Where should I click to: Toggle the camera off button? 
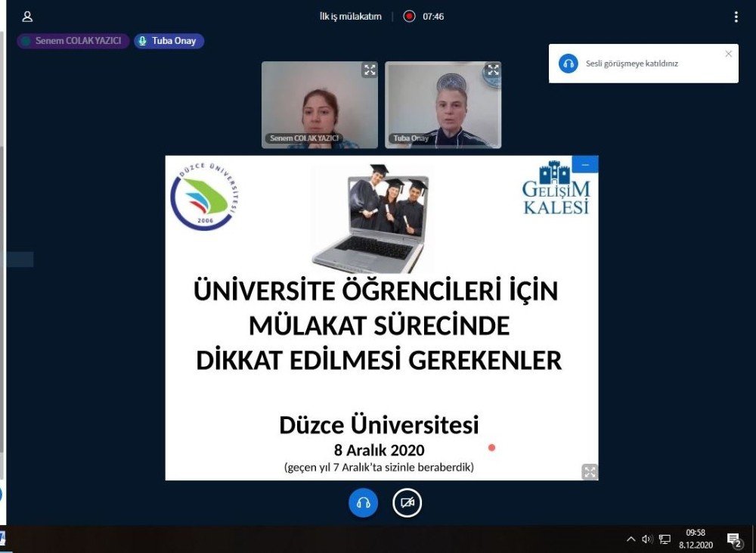coord(406,502)
